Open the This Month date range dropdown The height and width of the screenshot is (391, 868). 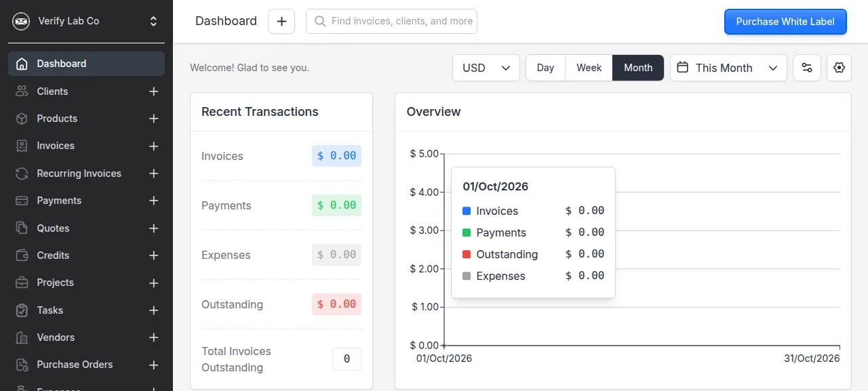click(x=728, y=68)
